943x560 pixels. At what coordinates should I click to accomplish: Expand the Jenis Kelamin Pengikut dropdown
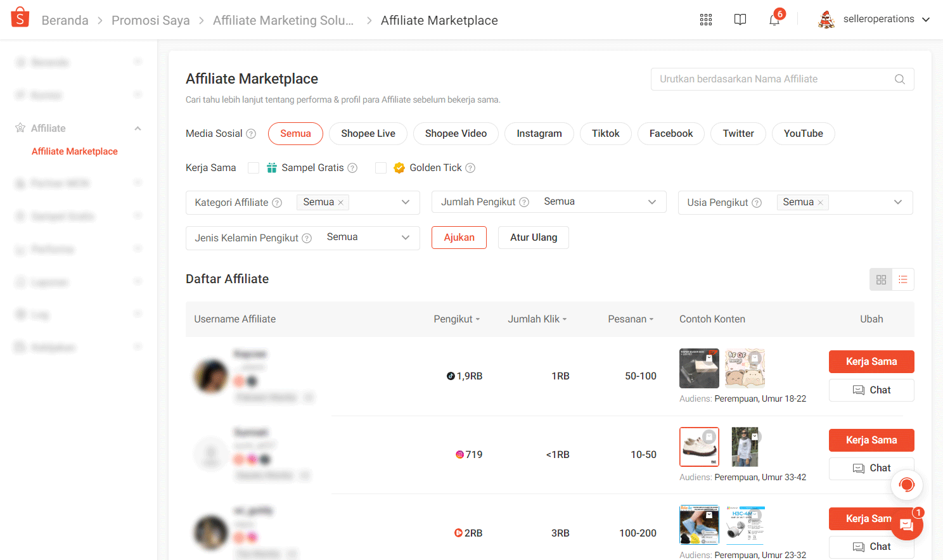pyautogui.click(x=405, y=238)
